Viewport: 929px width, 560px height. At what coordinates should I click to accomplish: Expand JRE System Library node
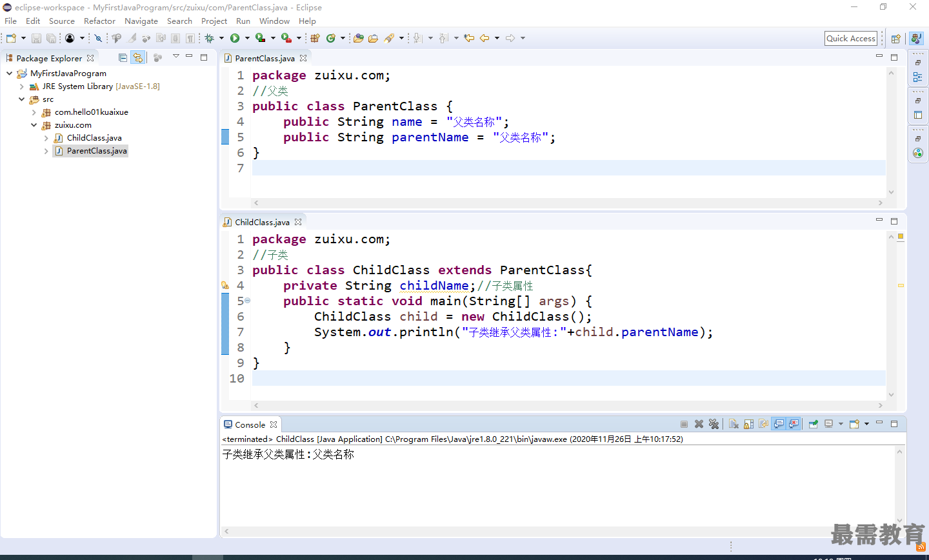click(x=21, y=86)
